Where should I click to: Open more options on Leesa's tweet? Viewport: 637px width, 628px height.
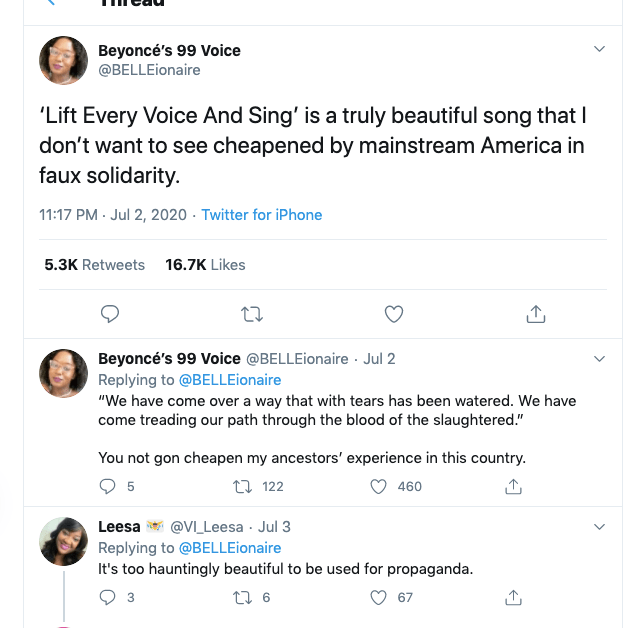[599, 526]
